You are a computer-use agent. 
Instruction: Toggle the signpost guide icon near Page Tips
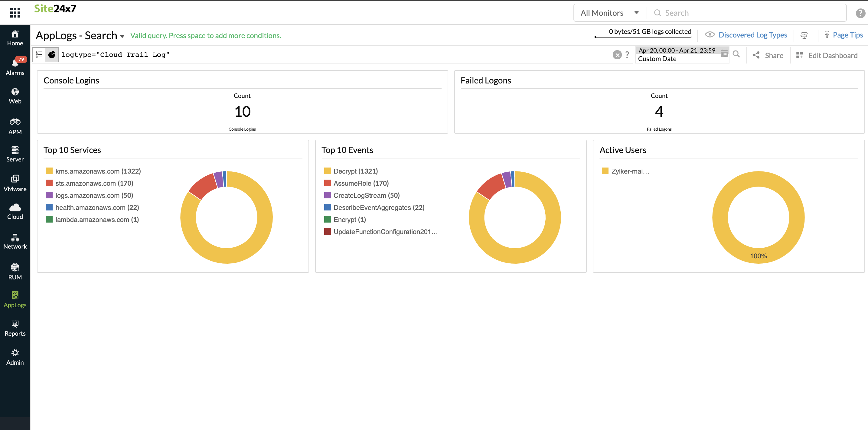805,35
